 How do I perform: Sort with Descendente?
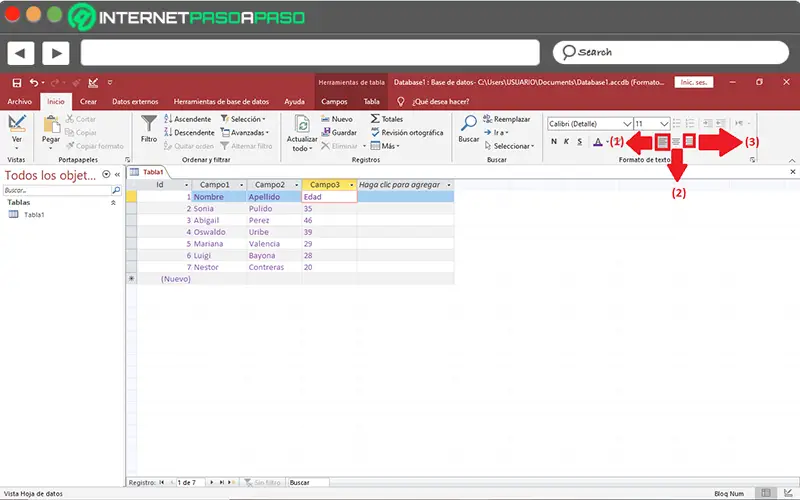pos(189,133)
